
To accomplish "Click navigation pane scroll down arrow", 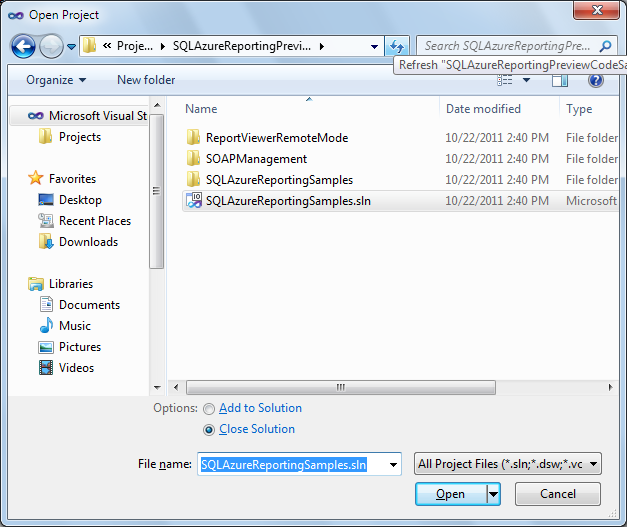I will [157, 387].
